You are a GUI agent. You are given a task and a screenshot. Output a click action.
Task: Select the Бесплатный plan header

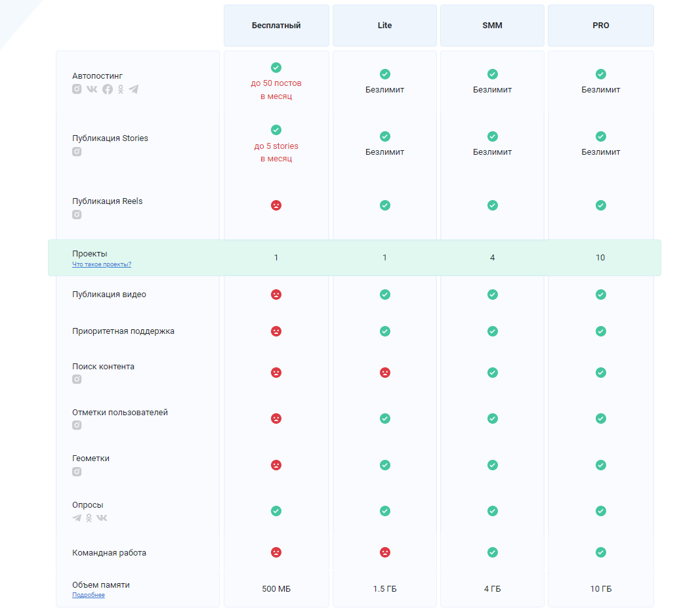pyautogui.click(x=276, y=26)
